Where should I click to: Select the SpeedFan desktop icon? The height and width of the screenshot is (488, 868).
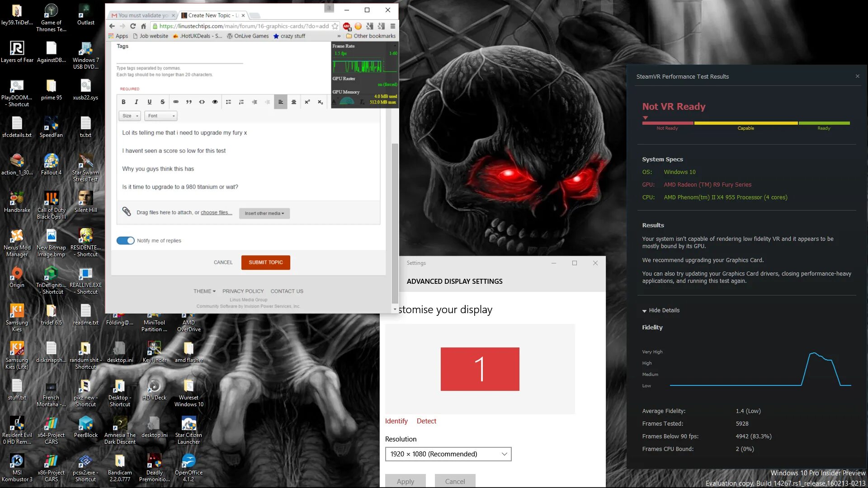coord(51,127)
